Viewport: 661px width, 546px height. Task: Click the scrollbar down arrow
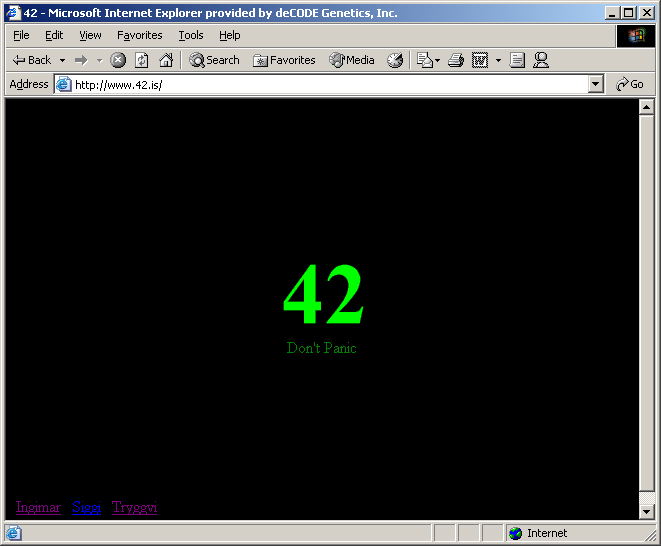pos(646,512)
